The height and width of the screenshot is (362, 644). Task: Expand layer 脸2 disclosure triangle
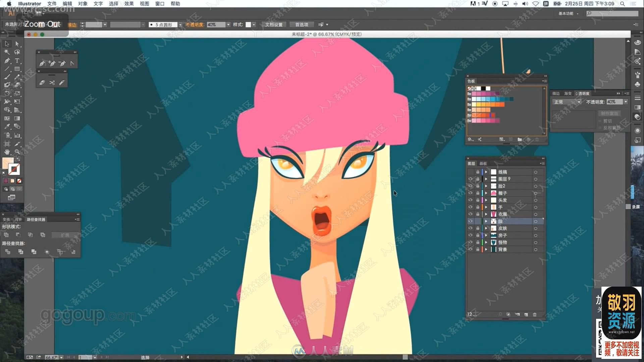(486, 186)
